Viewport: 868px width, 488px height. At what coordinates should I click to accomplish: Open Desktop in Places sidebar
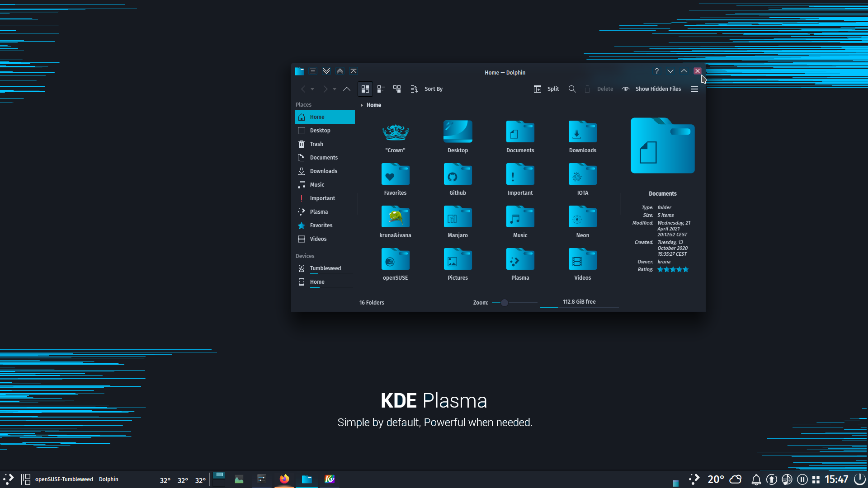click(x=325, y=131)
